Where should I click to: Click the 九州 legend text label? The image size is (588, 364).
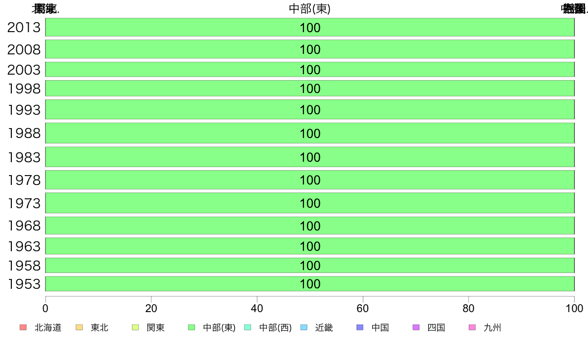[492, 327]
